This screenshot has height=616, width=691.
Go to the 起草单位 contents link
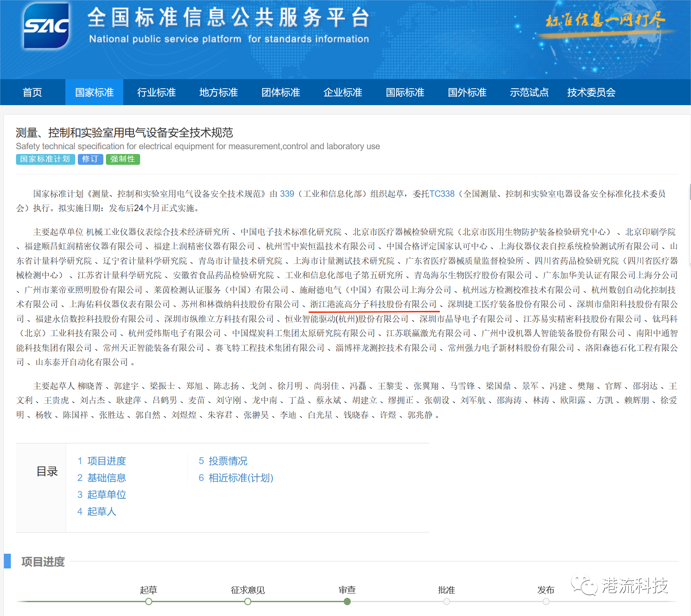102,495
